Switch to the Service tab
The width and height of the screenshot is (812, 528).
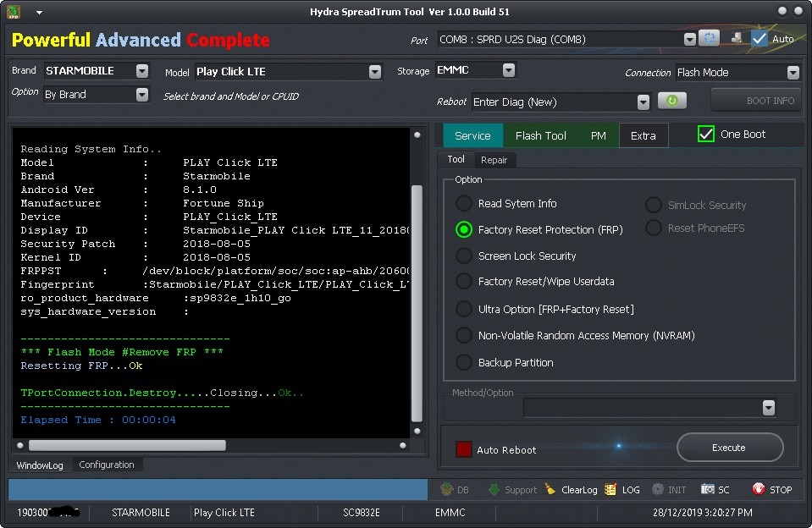coord(472,135)
